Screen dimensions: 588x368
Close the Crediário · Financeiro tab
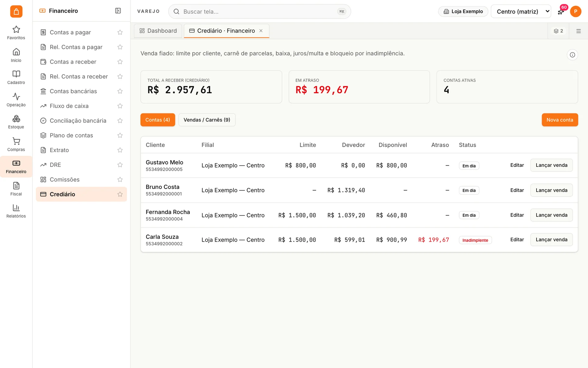point(261,31)
